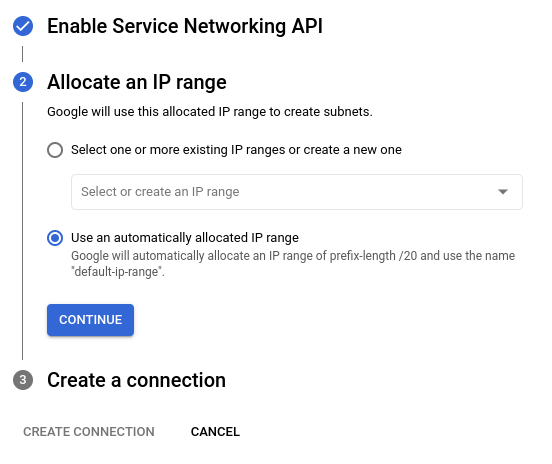Viewport: 552px width, 464px height.
Task: Click the 'Use an automatically allocated IP range' label
Action: tap(185, 238)
